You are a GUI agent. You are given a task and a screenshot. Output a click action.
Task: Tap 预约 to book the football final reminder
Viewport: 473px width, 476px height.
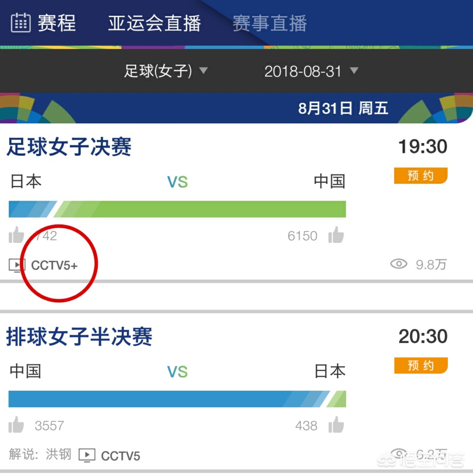point(420,176)
